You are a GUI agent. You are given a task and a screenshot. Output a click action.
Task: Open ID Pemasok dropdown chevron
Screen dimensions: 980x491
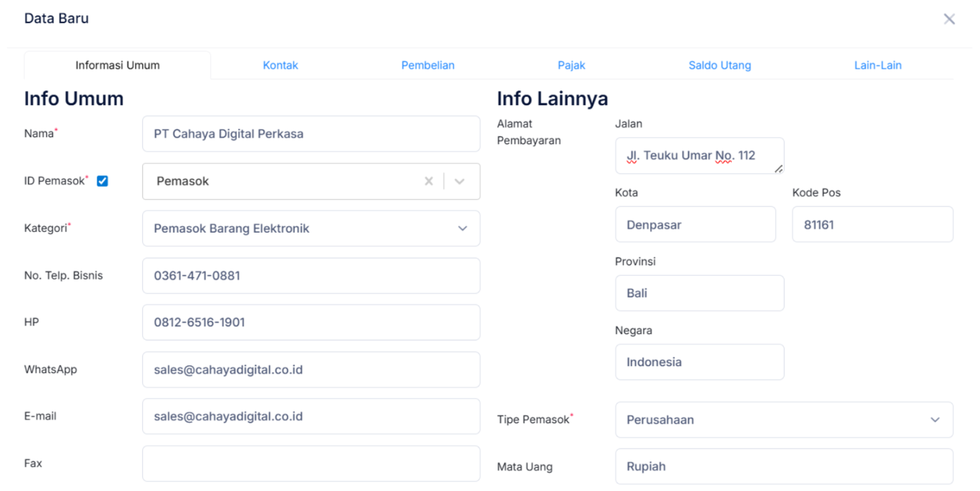tap(459, 181)
